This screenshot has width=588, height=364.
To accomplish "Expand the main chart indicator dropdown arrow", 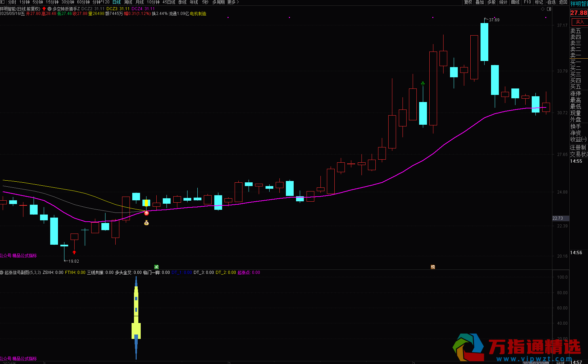I will click(x=50, y=9).
